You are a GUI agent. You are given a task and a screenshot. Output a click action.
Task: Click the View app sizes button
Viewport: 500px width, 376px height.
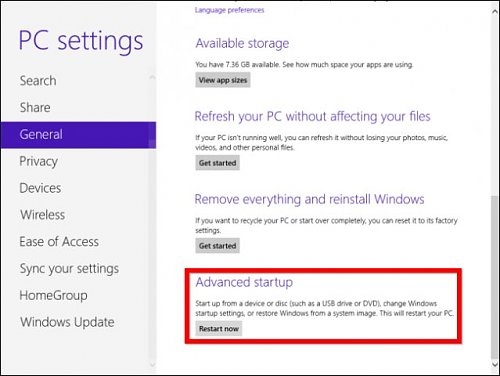click(223, 80)
